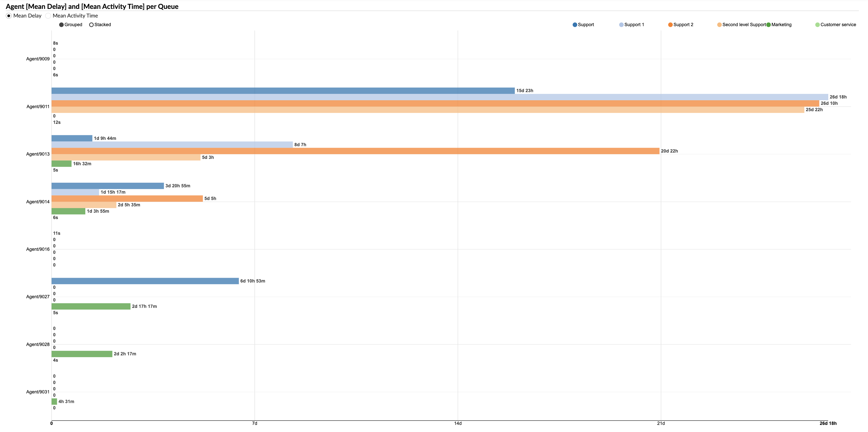Click Agent/9027 Support bar 6d 10h 53m
This screenshot has width=868, height=432.
[x=145, y=281]
